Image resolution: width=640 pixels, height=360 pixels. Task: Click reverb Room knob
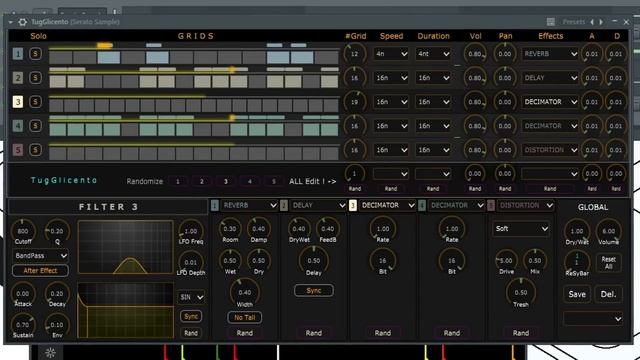point(230,229)
